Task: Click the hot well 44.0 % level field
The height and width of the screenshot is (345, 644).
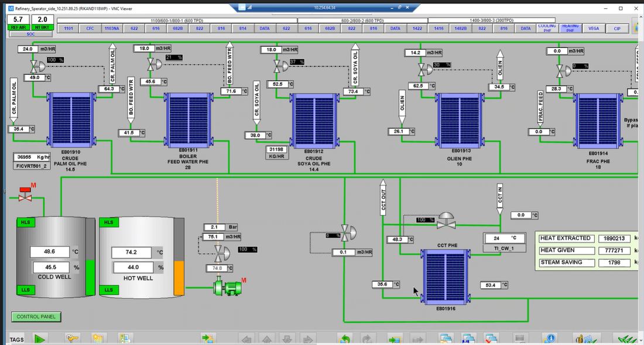Action: coord(133,267)
